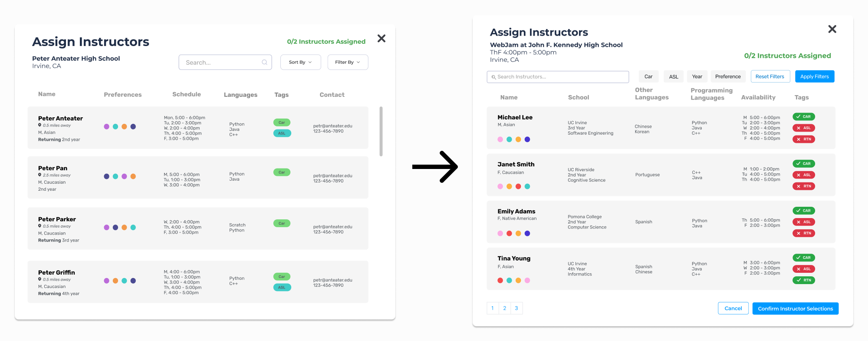Select the Emily Adams instructor name

click(x=516, y=211)
